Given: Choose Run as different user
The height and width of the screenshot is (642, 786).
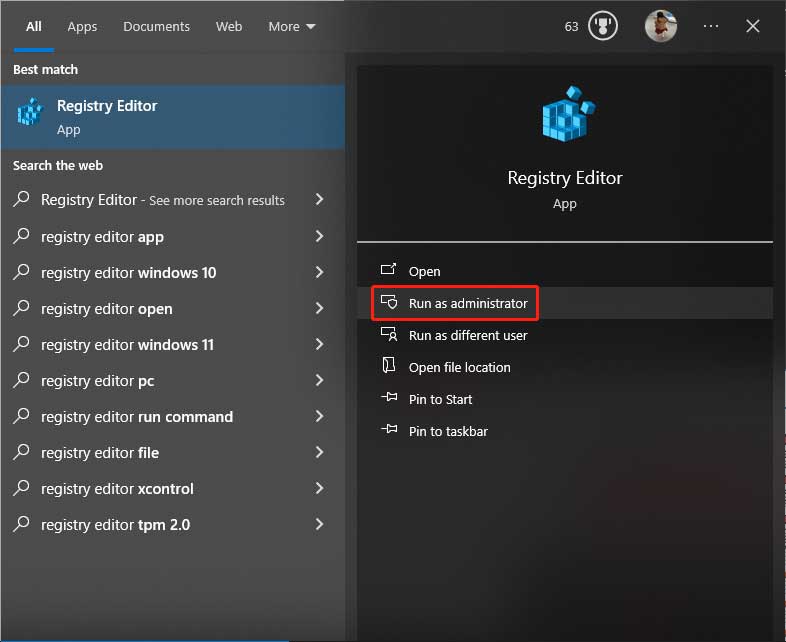Looking at the screenshot, I should 565,335.
